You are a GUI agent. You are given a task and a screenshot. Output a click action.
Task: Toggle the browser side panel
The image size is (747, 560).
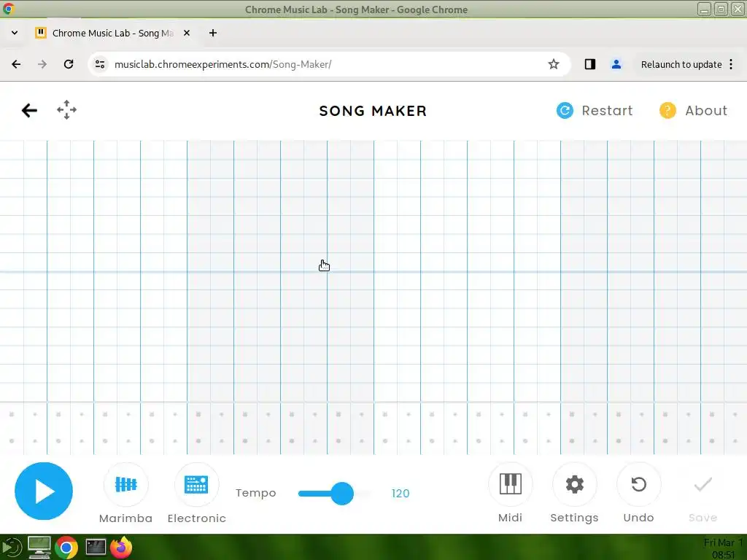pyautogui.click(x=589, y=64)
